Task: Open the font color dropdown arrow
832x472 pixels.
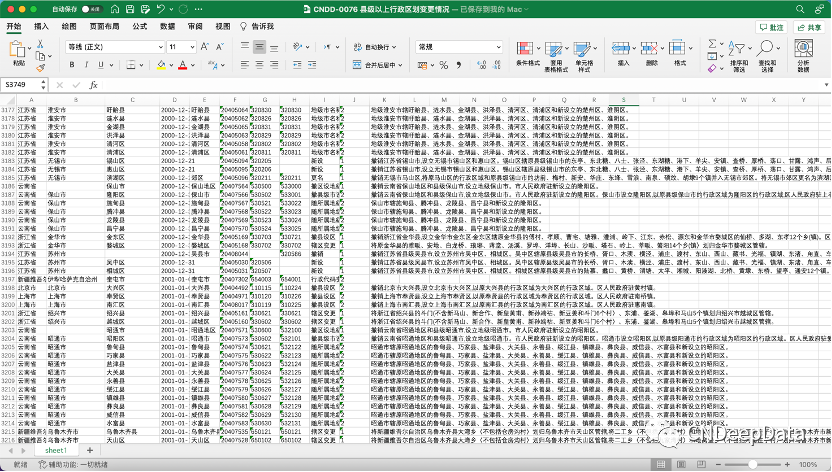Action: coord(193,65)
